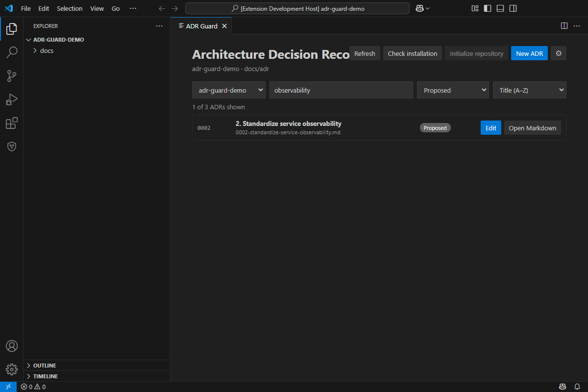Open Explorer Views and More Actions ellipsis

[x=159, y=26]
